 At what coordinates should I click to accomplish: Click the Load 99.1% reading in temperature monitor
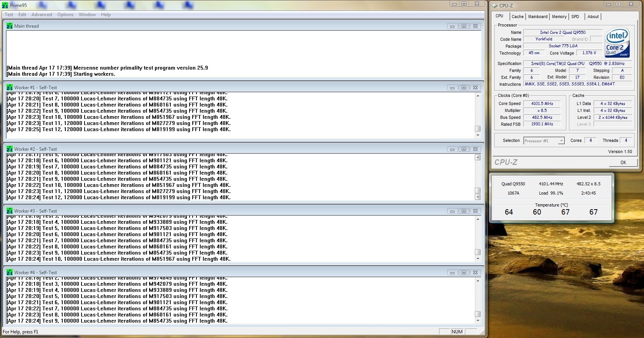coord(551,193)
